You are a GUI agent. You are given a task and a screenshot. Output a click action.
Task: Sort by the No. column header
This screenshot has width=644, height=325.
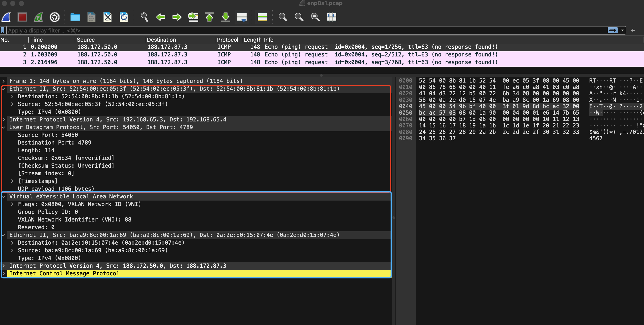point(14,40)
